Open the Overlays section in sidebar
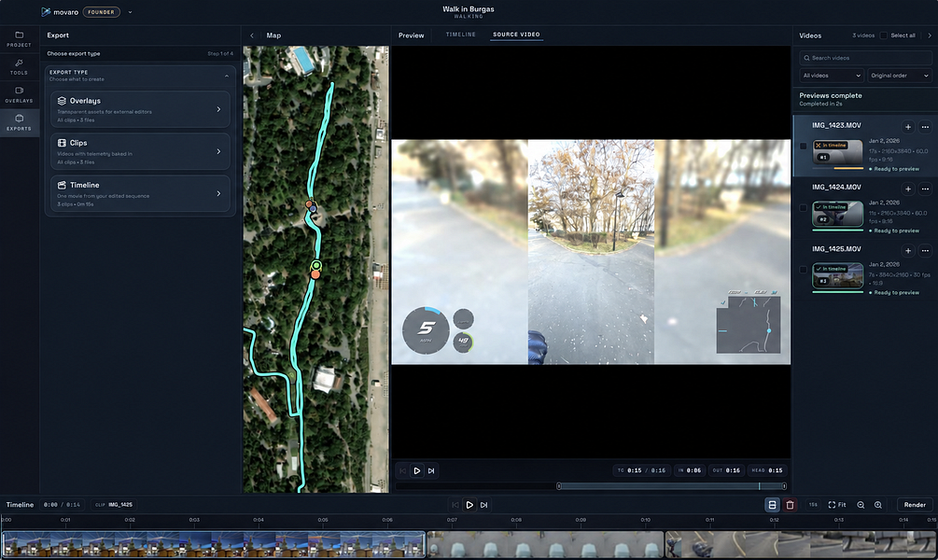The height and width of the screenshot is (560, 938). click(20, 94)
